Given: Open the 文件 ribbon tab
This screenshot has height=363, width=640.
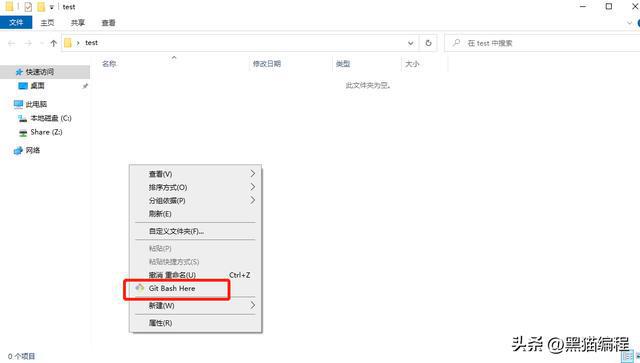Looking at the screenshot, I should pyautogui.click(x=16, y=22).
